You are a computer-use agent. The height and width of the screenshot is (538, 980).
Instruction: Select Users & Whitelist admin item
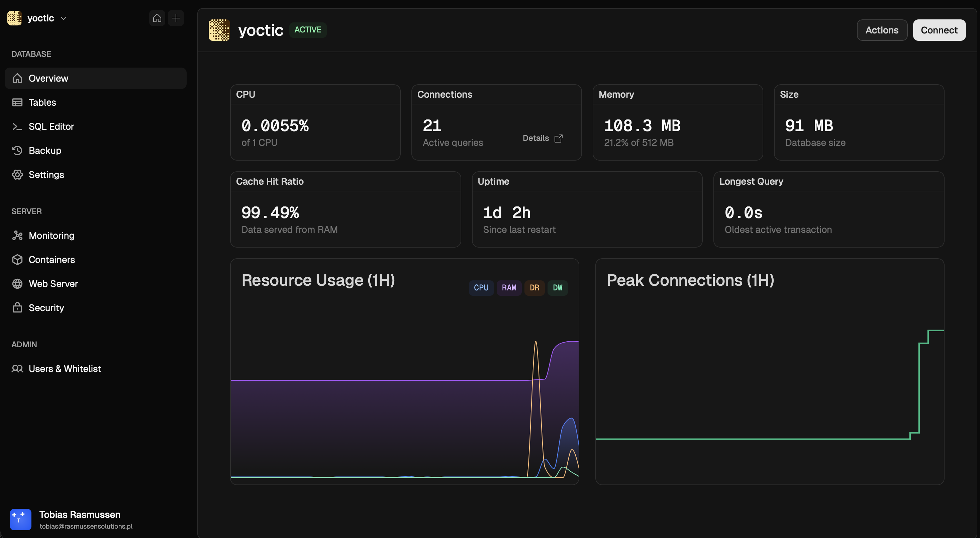tap(65, 369)
